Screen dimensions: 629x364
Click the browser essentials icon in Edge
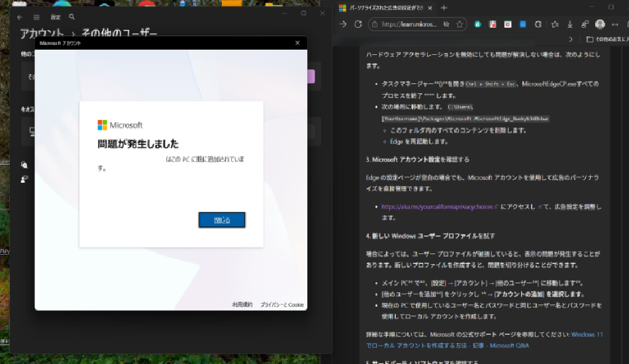tap(585, 24)
